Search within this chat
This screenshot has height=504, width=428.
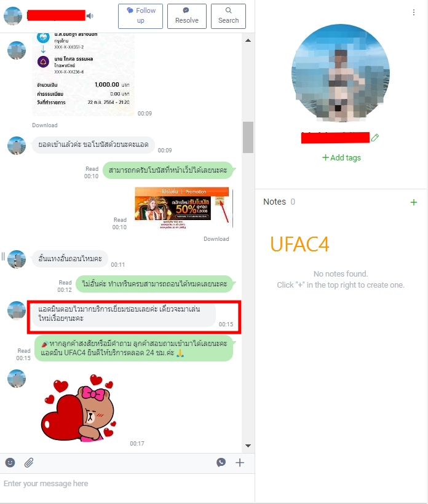point(228,16)
